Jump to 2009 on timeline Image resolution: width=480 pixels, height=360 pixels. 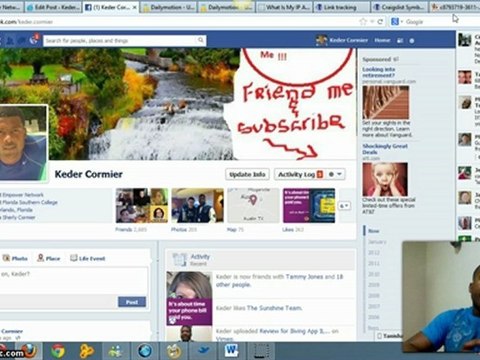pos(374,285)
